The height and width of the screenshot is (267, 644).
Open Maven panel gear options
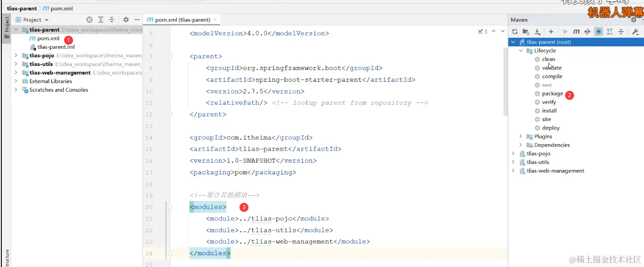click(x=634, y=20)
